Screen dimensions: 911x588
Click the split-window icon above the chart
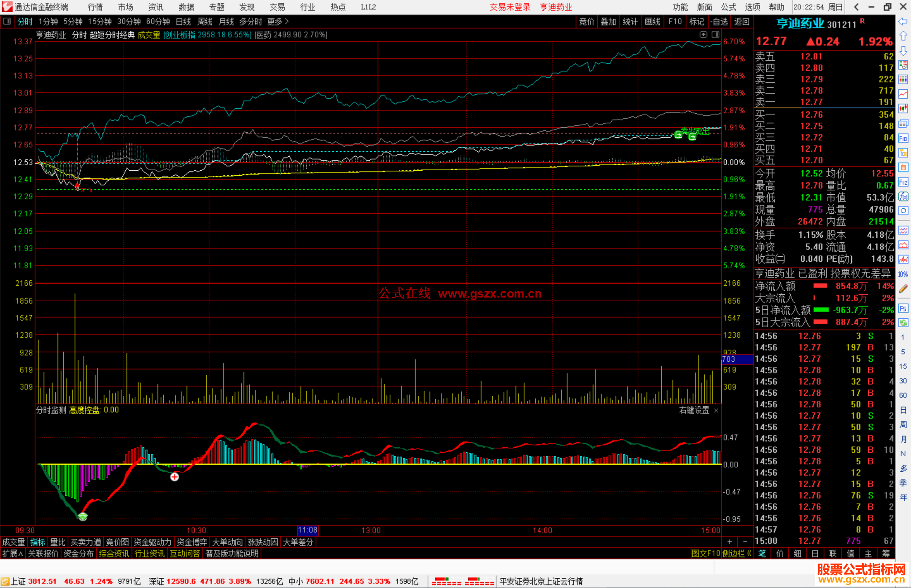[x=716, y=35]
